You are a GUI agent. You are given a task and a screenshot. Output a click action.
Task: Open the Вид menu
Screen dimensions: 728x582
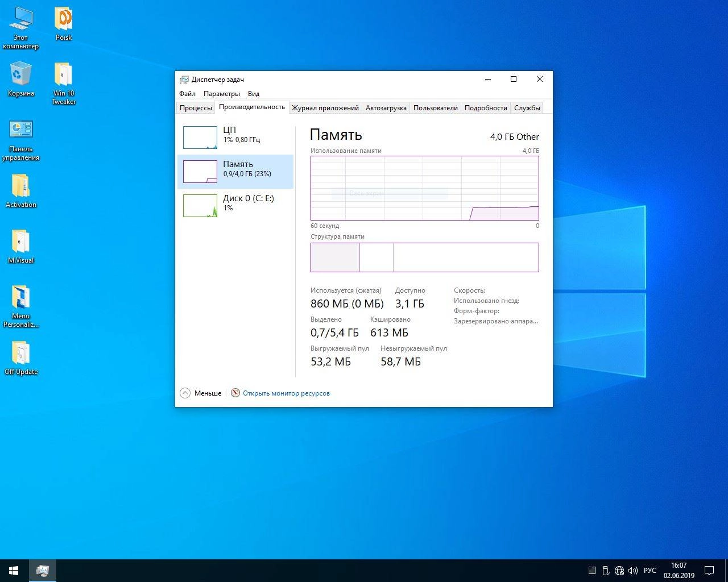(x=254, y=94)
